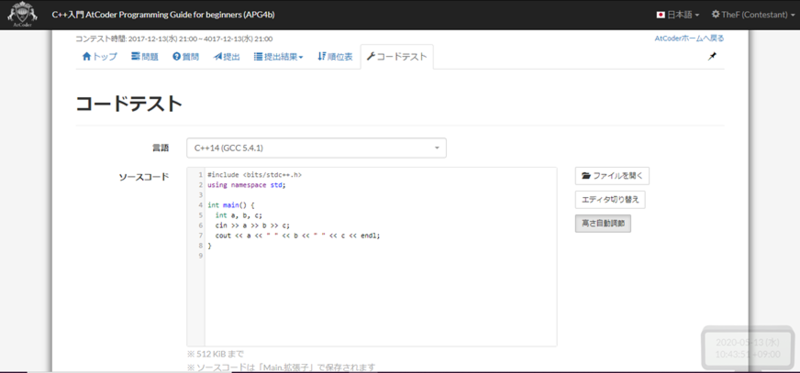Open the contest title link in the header
The height and width of the screenshot is (373, 800).
[x=163, y=15]
